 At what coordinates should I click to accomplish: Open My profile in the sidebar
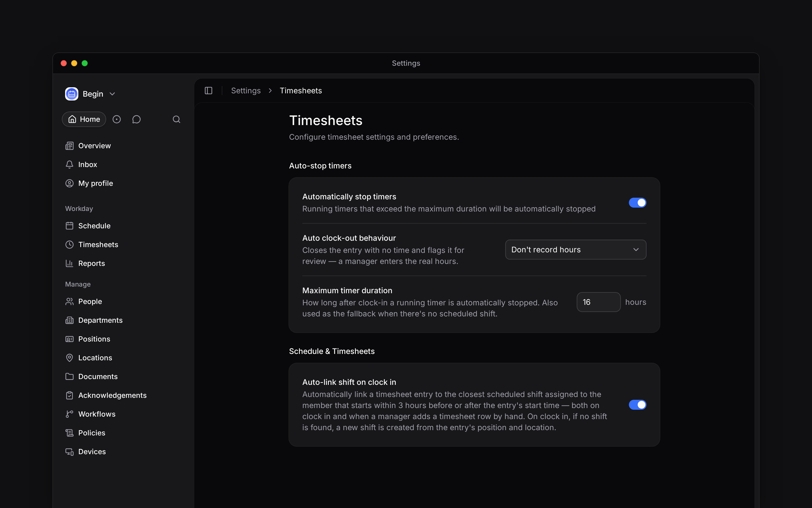(123, 183)
